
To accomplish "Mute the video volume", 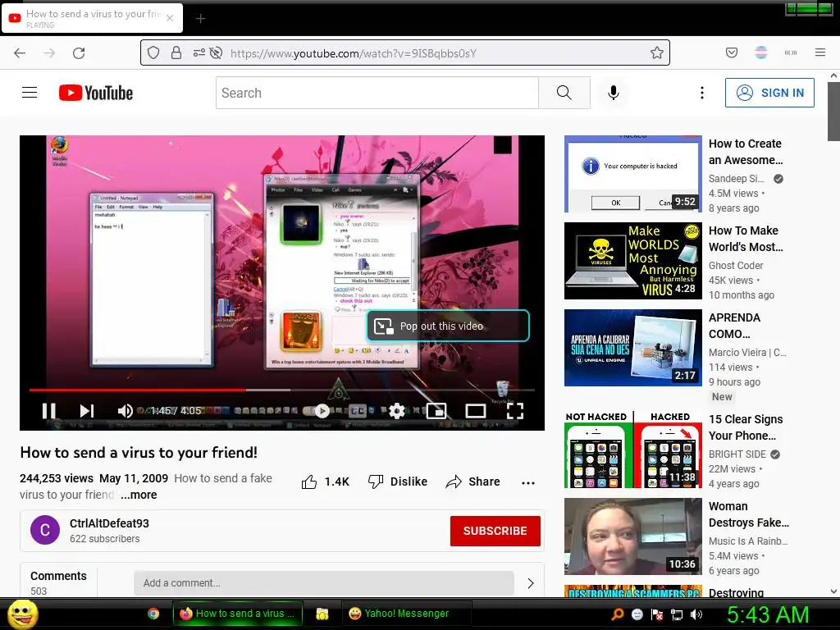I will click(x=125, y=411).
